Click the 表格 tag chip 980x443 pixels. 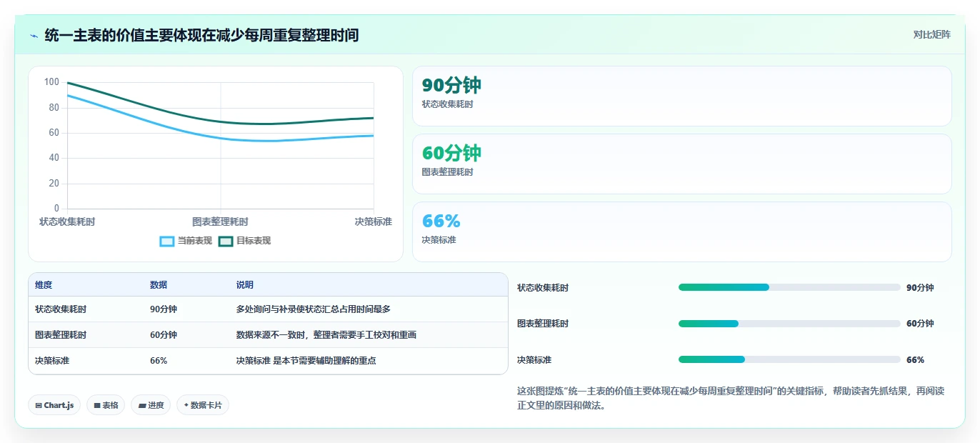click(x=106, y=405)
